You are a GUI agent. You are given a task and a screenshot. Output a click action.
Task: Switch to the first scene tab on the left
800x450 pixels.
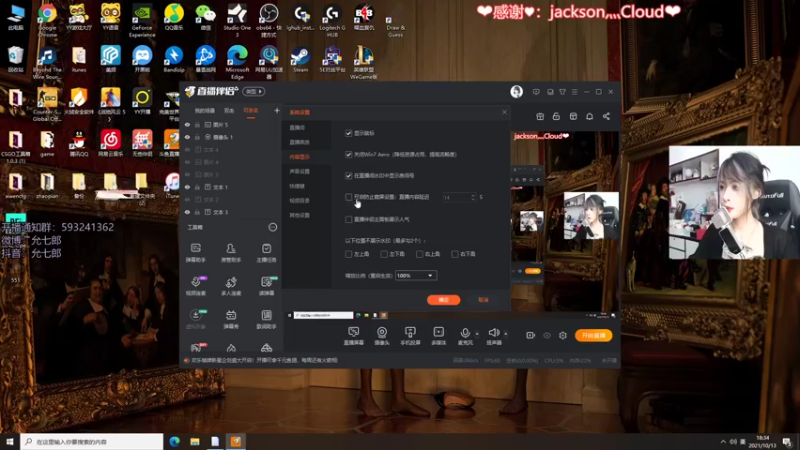click(205, 111)
